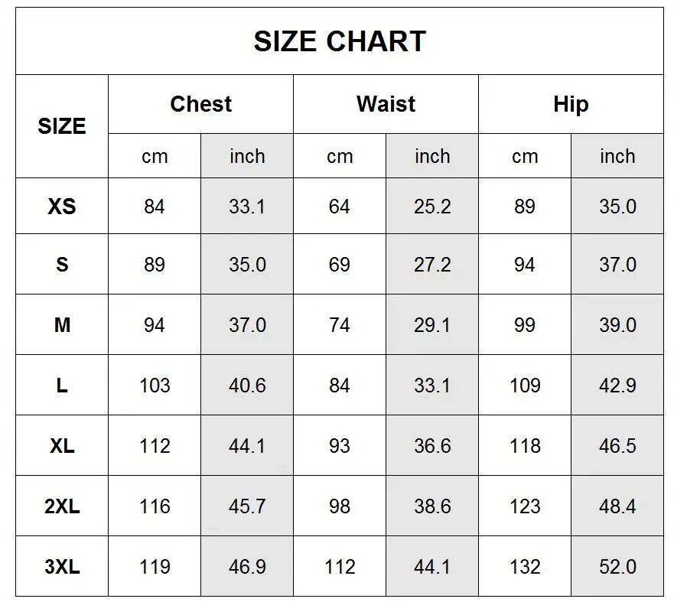The image size is (700, 602).
Task: Select the Waist column header
Action: pyautogui.click(x=386, y=104)
